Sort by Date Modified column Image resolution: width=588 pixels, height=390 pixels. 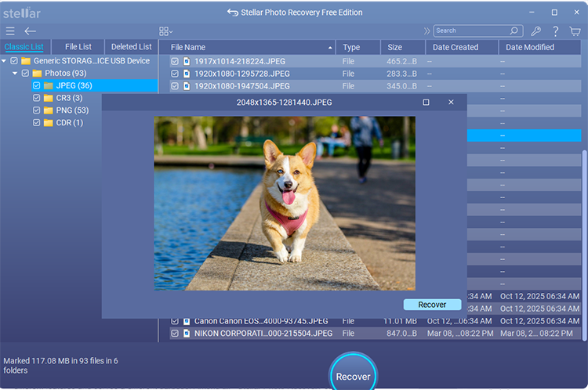point(539,47)
